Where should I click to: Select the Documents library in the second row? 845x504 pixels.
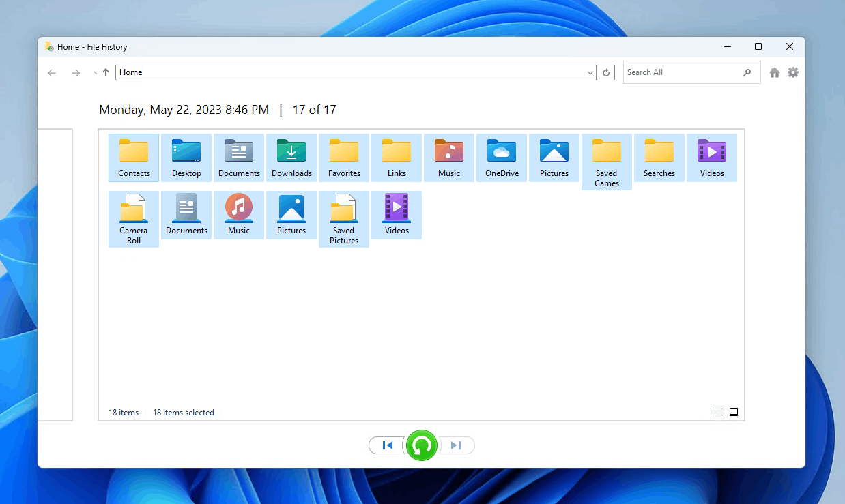point(186,215)
